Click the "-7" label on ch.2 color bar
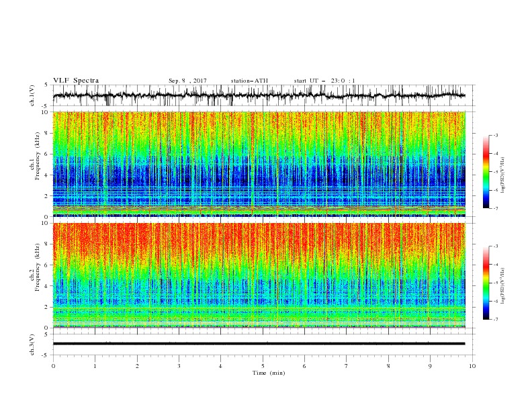This screenshot has width=532, height=411. pos(495,320)
